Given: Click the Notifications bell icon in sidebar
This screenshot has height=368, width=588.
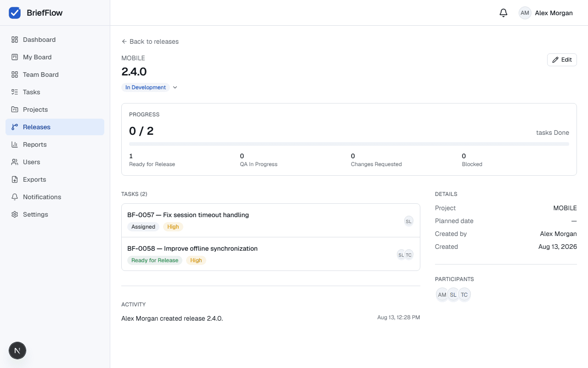Looking at the screenshot, I should 15,197.
